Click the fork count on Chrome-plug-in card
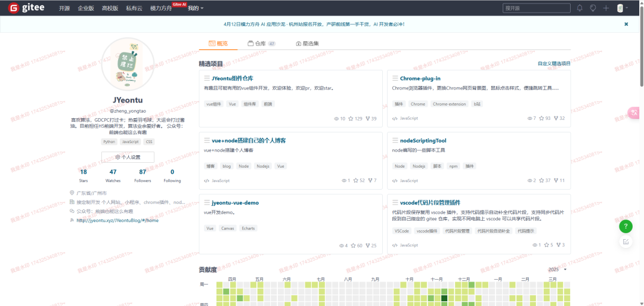The width and height of the screenshot is (644, 306). coord(558,119)
